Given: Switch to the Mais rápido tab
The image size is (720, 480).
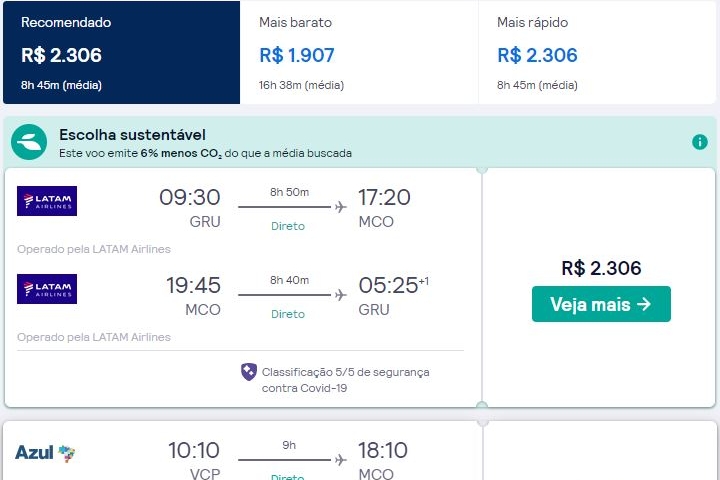Looking at the screenshot, I should coord(597,52).
